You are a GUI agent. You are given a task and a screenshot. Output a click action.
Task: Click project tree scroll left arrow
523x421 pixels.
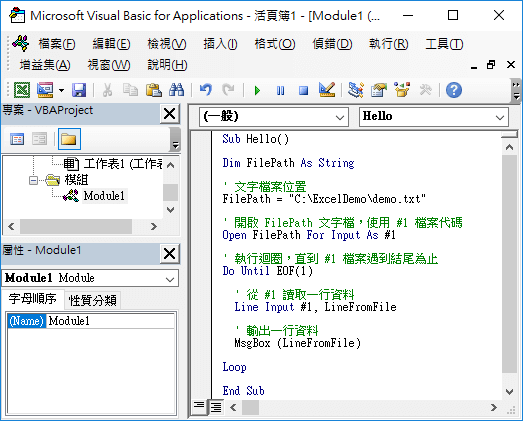coord(11,227)
